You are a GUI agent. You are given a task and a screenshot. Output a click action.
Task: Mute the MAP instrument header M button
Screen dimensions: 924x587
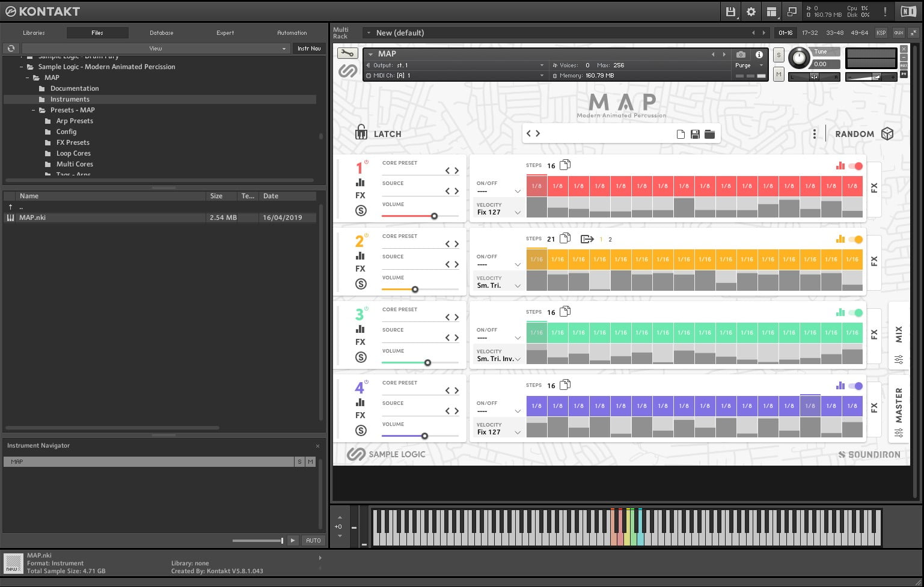click(x=779, y=75)
